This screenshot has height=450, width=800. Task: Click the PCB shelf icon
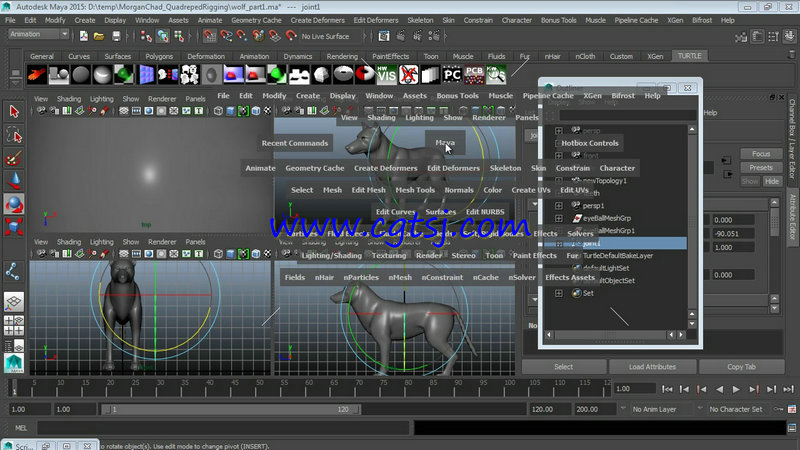(x=474, y=74)
